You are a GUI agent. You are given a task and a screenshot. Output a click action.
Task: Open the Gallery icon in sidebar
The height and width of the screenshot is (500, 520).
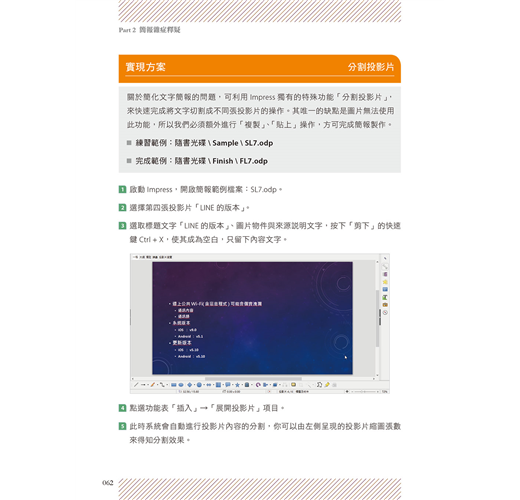(385, 305)
